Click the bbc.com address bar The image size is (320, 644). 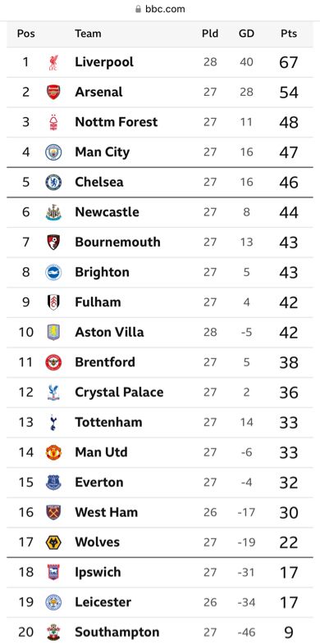[160, 9]
